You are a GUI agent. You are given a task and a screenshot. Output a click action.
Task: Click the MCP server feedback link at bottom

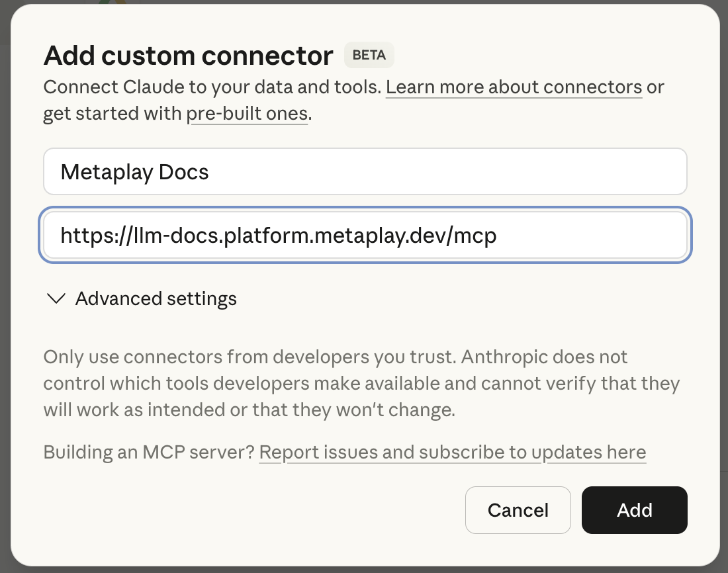[453, 452]
